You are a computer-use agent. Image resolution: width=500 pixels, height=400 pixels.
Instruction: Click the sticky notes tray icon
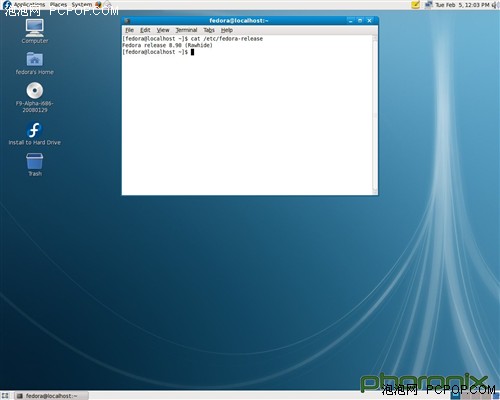415,5
